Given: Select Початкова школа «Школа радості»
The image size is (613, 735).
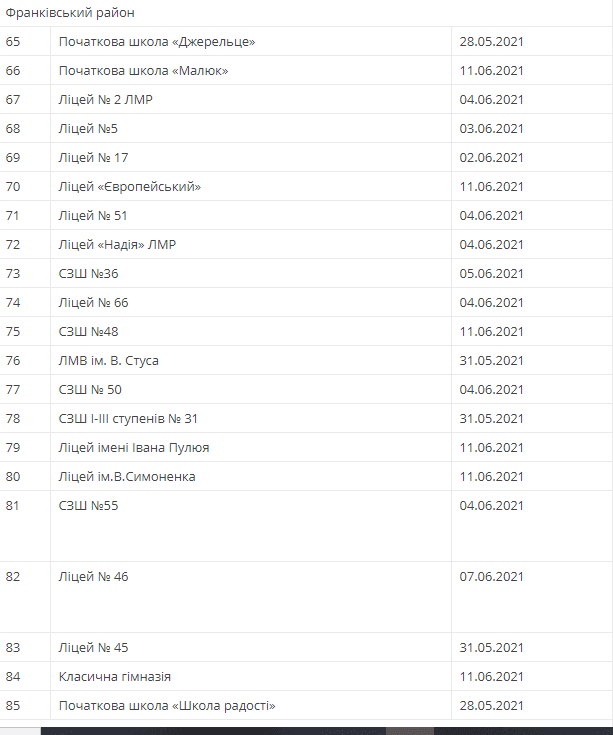Looking at the screenshot, I should point(167,706).
